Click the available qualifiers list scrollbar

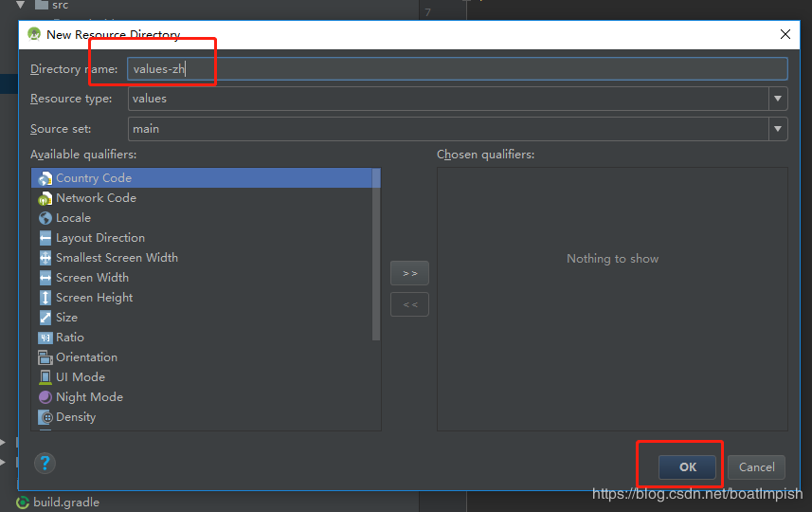pyautogui.click(x=376, y=254)
